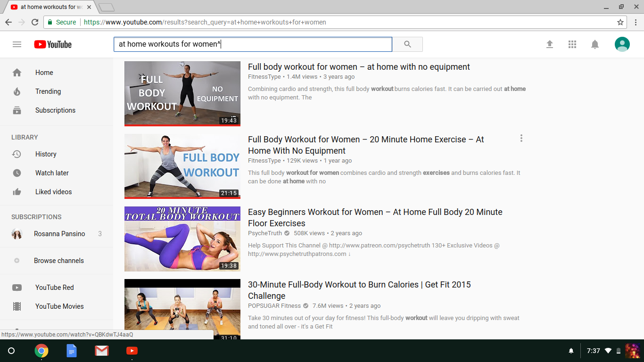Open the 19:43 full body workout thumbnail

pos(182,94)
